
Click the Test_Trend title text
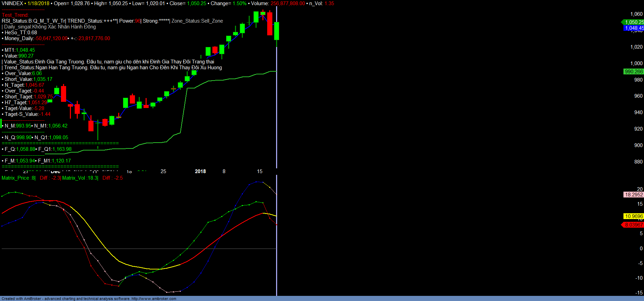click(15, 15)
